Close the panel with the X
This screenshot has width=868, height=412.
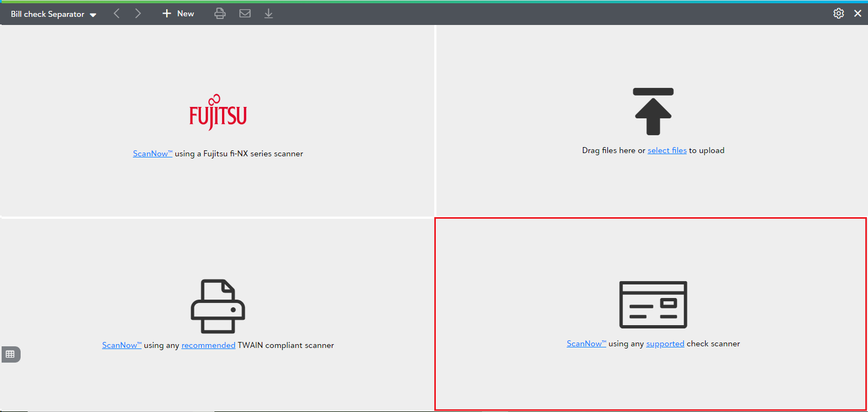click(858, 14)
